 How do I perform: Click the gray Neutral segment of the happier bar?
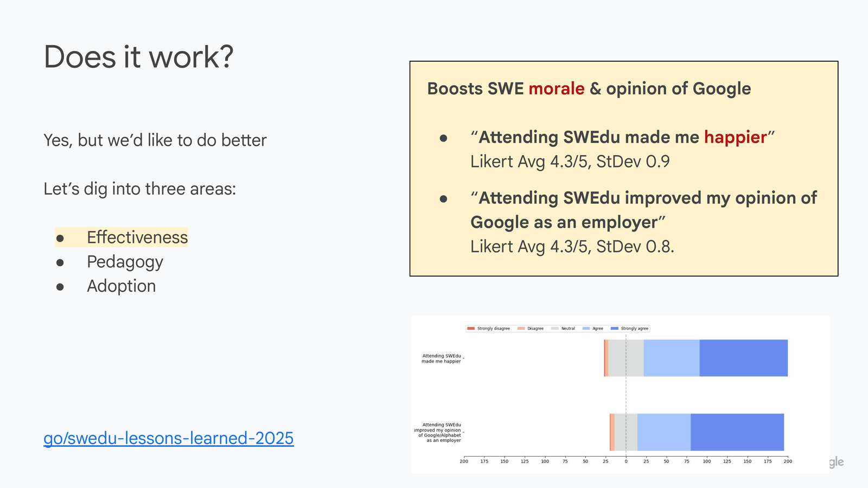pos(626,358)
